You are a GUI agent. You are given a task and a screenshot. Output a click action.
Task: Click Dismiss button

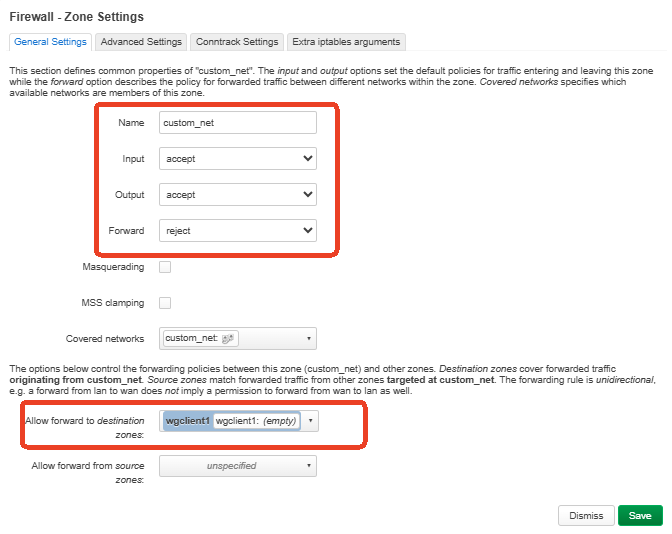(586, 516)
